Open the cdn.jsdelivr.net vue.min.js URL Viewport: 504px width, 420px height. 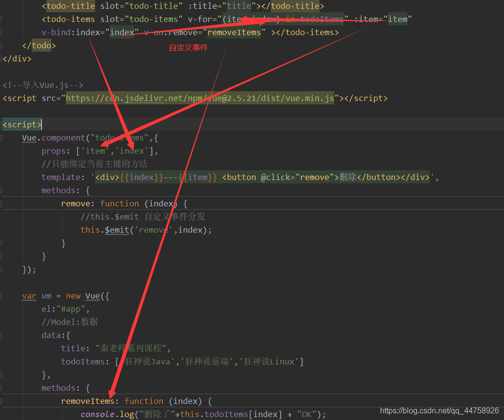tap(200, 98)
